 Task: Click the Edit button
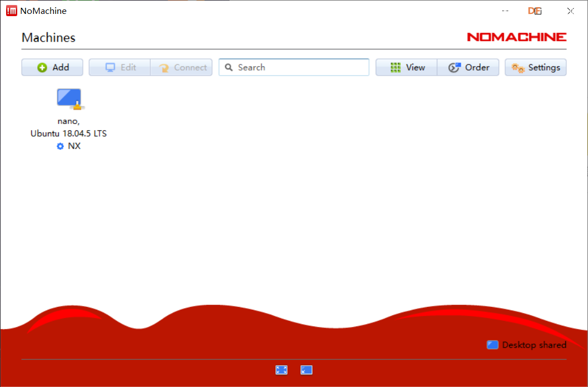[119, 67]
